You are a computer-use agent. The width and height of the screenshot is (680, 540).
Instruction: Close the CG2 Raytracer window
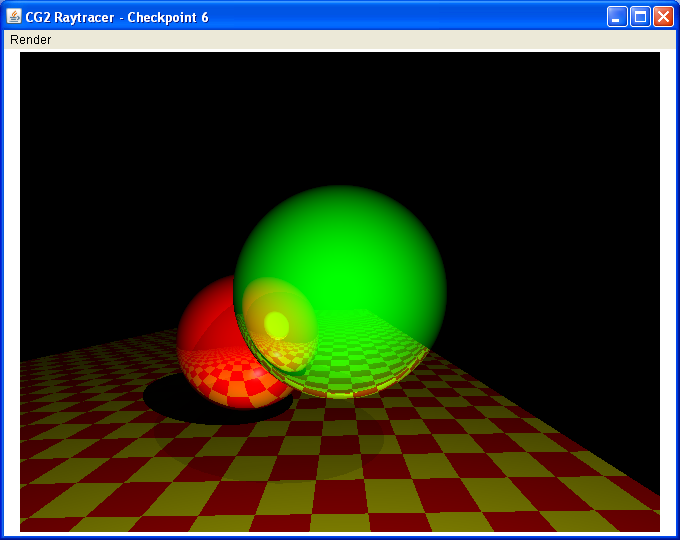coord(663,17)
